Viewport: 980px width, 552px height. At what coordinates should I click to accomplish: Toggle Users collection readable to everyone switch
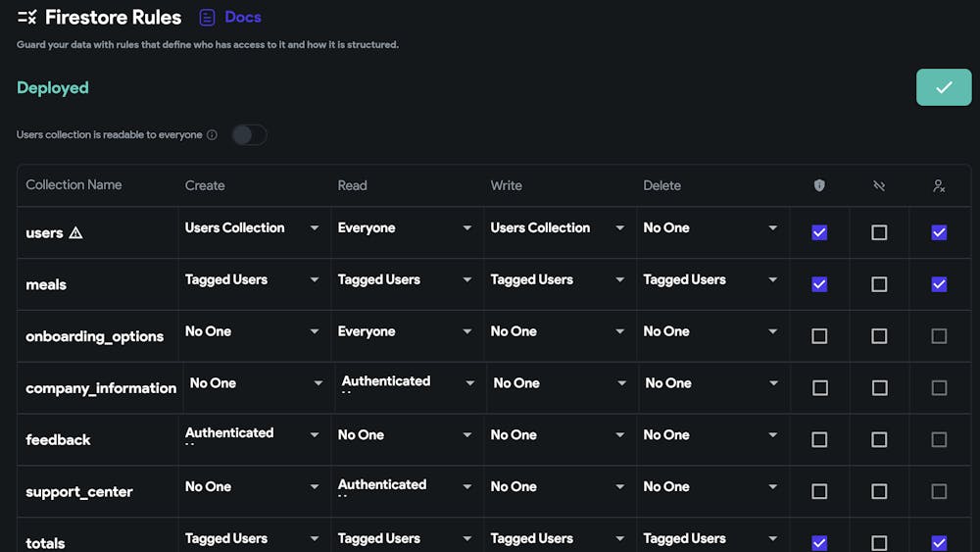[249, 135]
